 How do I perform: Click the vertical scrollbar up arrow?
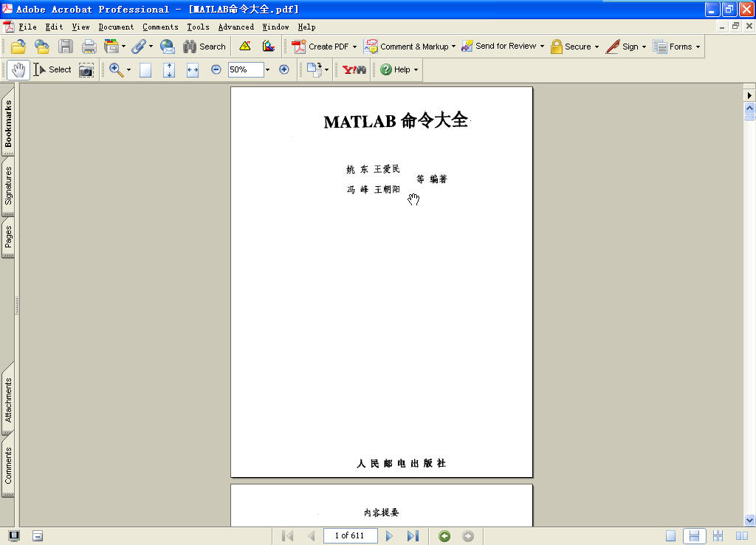[x=749, y=108]
